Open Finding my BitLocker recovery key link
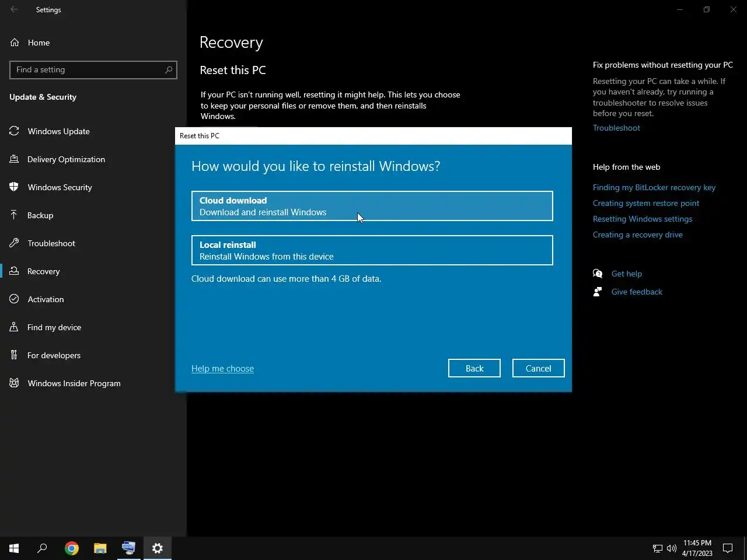Viewport: 747px width, 560px height. [654, 187]
